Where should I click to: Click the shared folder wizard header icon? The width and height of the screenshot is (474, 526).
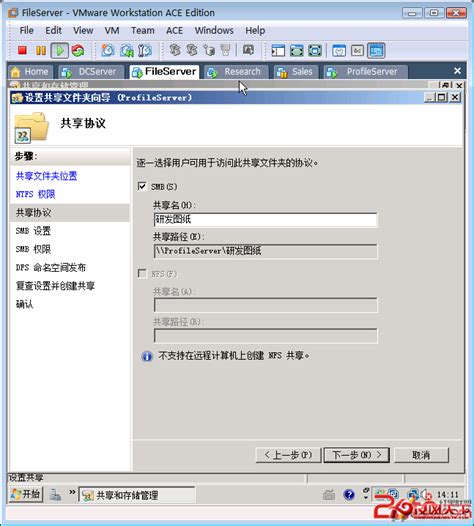click(31, 127)
